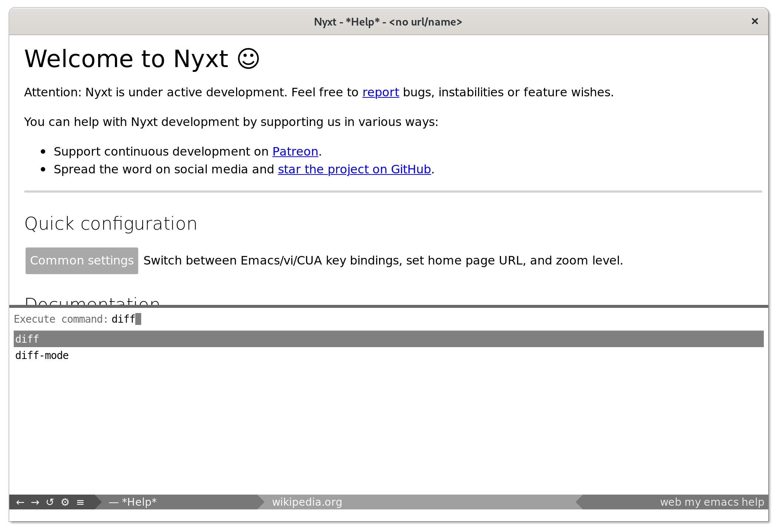The height and width of the screenshot is (532, 779).
Task: Click the 'Welcome to Nyxt' heading
Action: coord(142,59)
